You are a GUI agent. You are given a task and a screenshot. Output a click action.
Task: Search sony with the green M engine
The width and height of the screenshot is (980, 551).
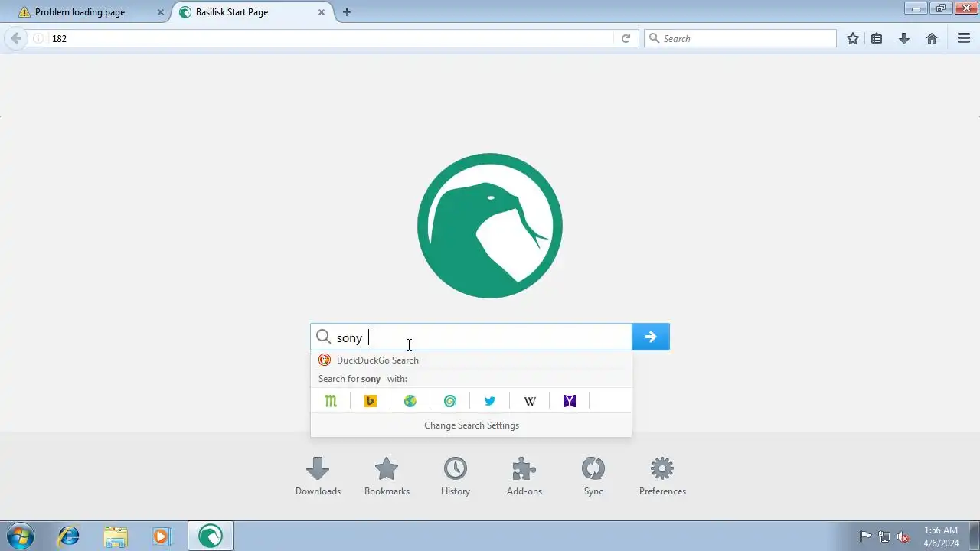click(x=331, y=401)
